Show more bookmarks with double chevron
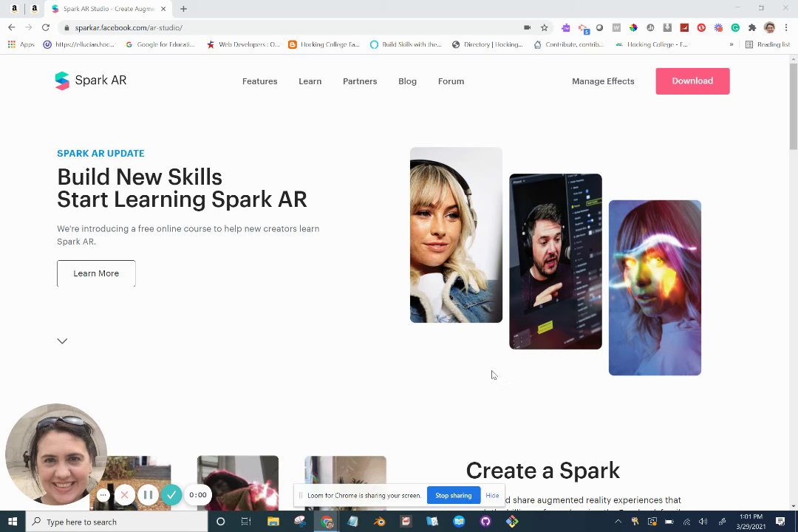 (731, 44)
